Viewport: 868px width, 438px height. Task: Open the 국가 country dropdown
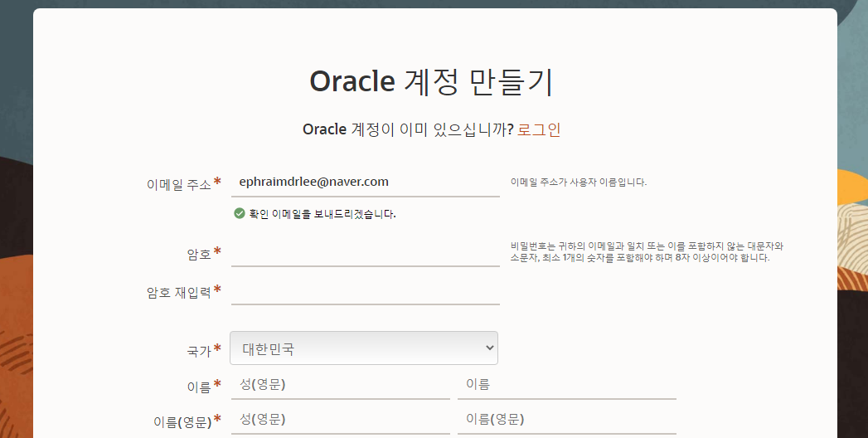click(x=364, y=348)
